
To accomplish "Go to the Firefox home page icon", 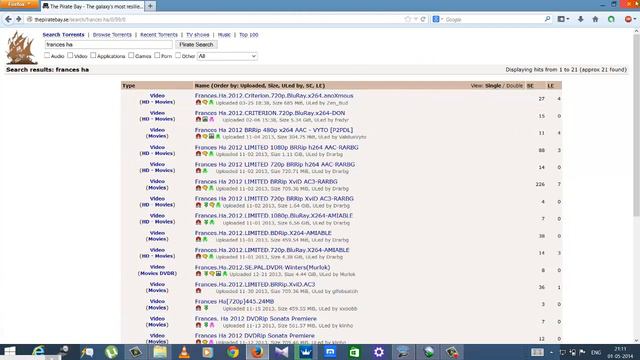I will click(x=596, y=19).
